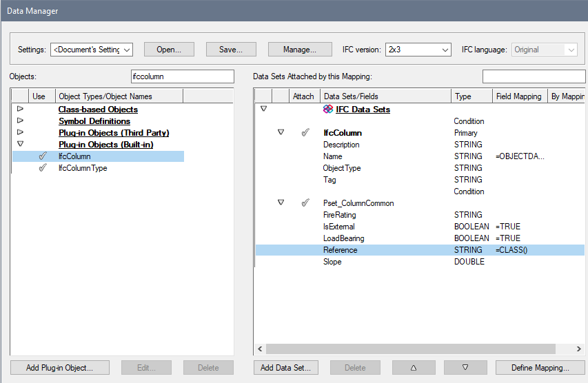Screen dimensions: 588x383
Task: Click the Field Mapping column header
Action: (519, 96)
